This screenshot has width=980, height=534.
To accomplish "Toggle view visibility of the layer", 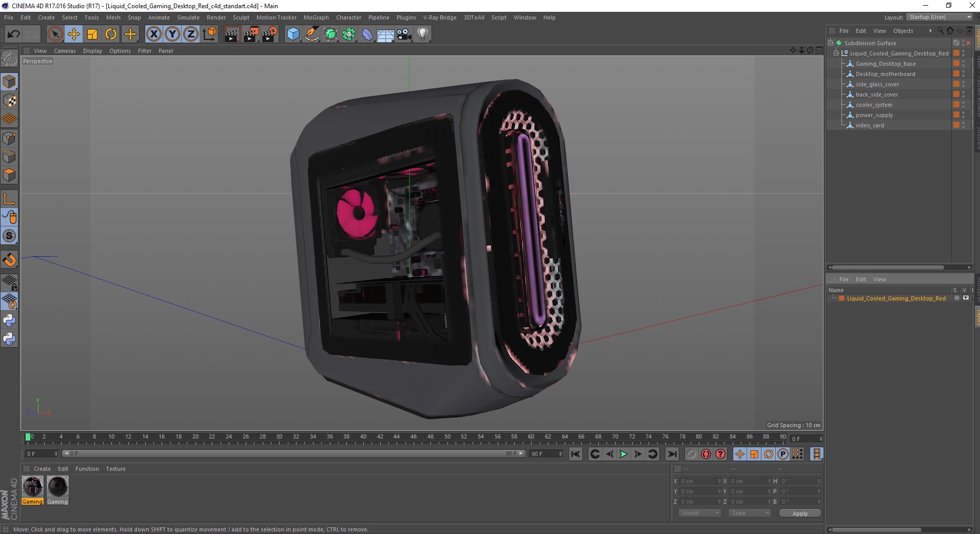I will coord(966,298).
